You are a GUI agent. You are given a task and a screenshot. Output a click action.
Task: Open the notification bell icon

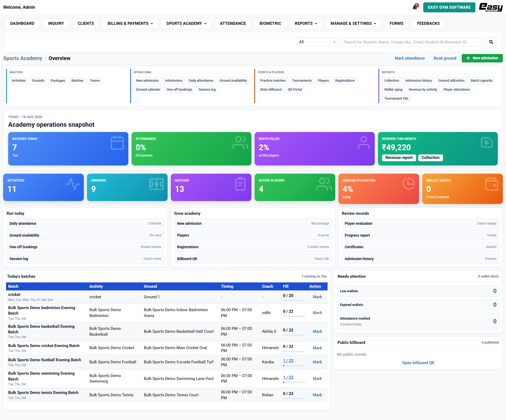(415, 7)
